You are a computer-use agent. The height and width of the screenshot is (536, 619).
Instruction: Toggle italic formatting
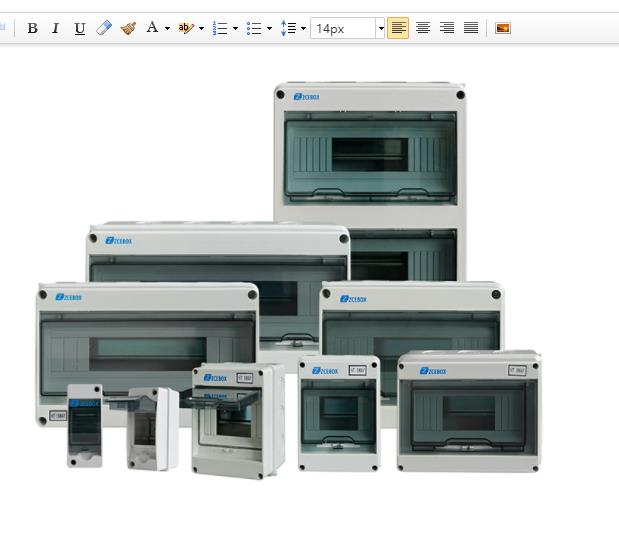[x=56, y=28]
